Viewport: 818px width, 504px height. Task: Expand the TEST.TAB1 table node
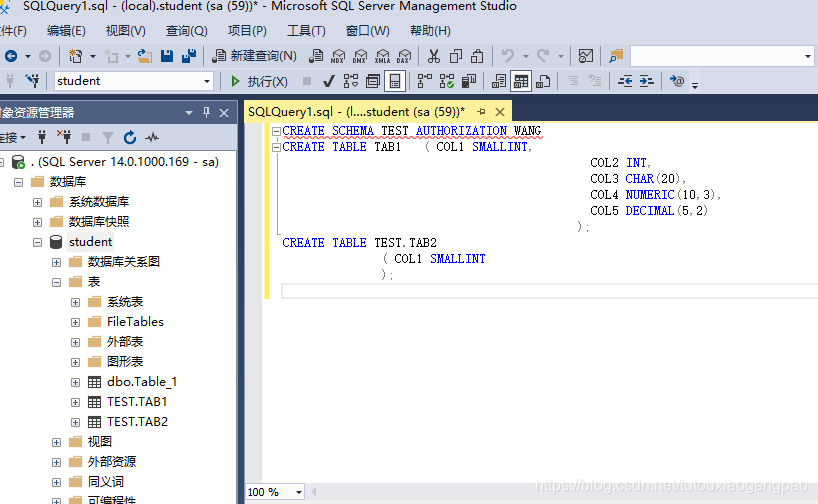click(75, 402)
